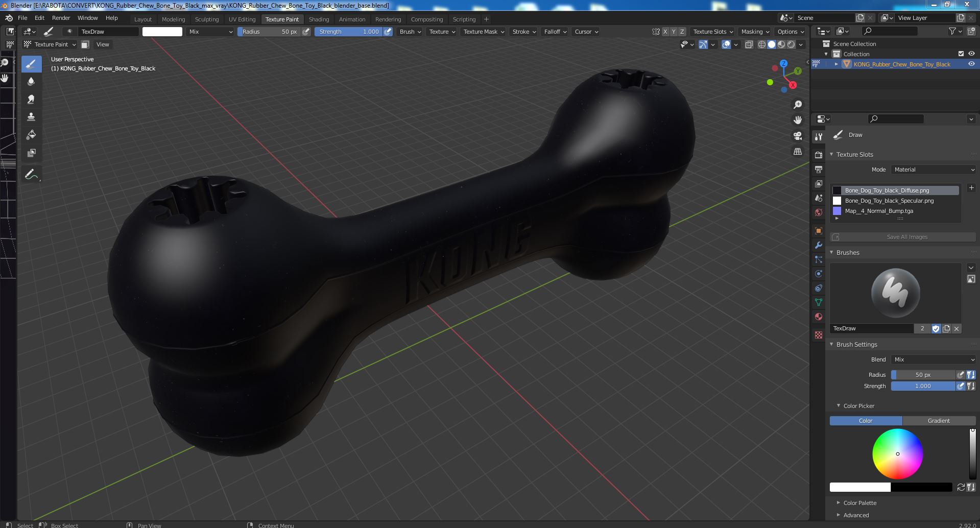Toggle Z axis symmetry
Image resolution: width=980 pixels, height=528 pixels.
pos(682,32)
